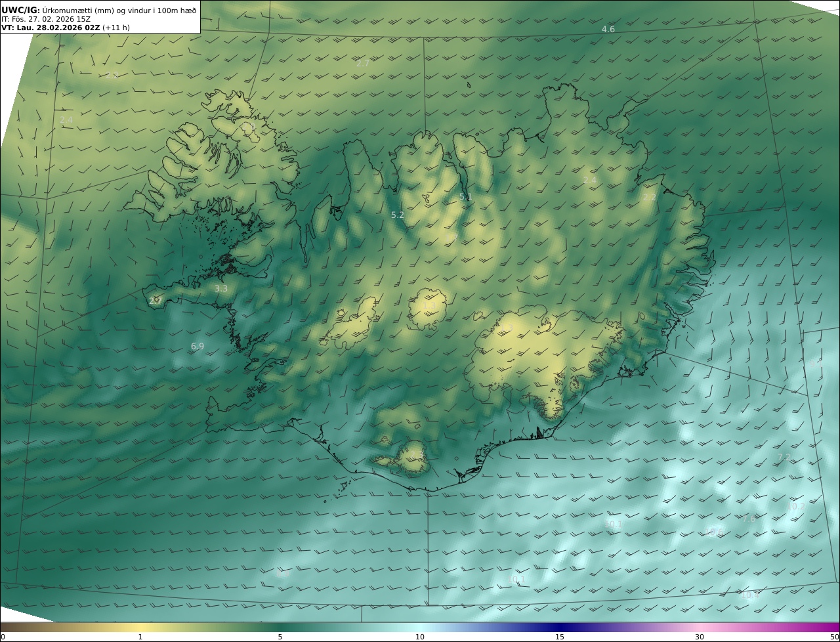
Task: Click the title 'UWC/IG: Úrkomumætti (mm) og vindur'
Action: (98, 10)
